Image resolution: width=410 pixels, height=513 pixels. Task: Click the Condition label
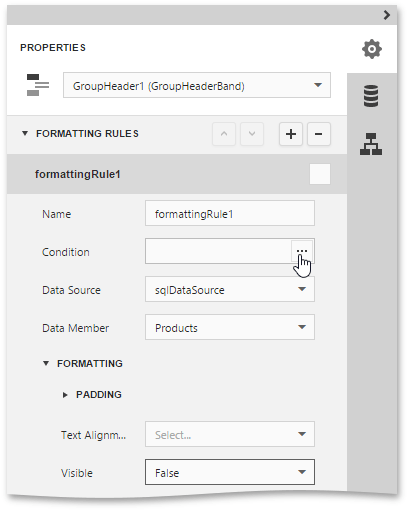pos(66,252)
